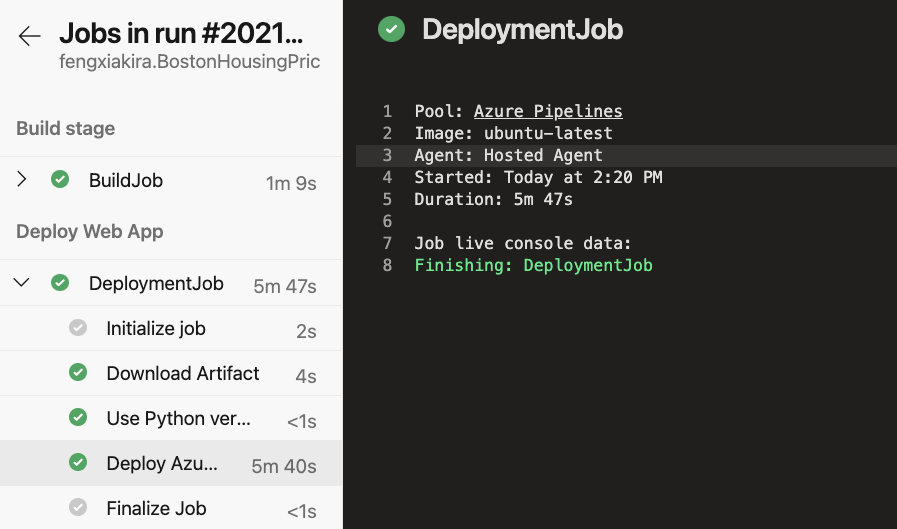Click log line number 1
This screenshot has height=529, width=897.
click(x=387, y=111)
